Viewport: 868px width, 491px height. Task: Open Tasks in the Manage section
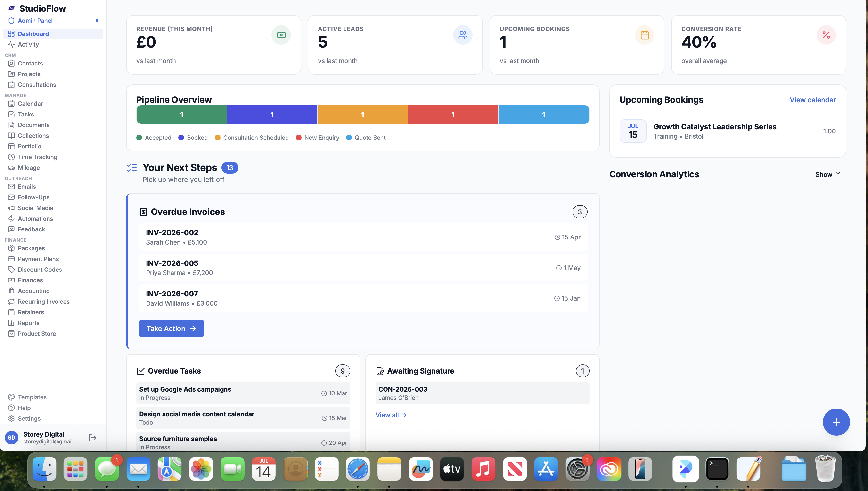(53, 114)
